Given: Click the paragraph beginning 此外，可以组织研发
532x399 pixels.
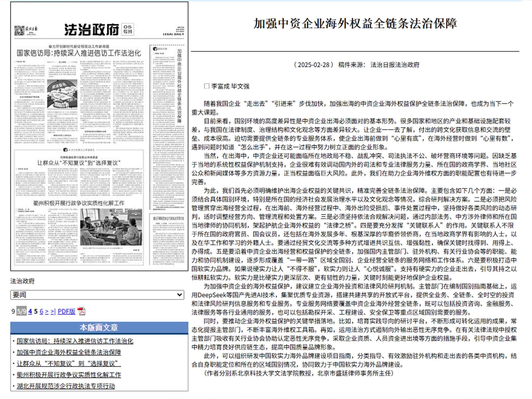Looking at the screenshot, I should point(354,360).
